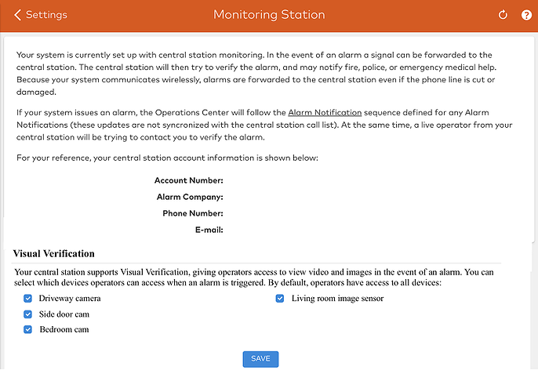
Task: Go back via the Settings label
Action: [46, 15]
